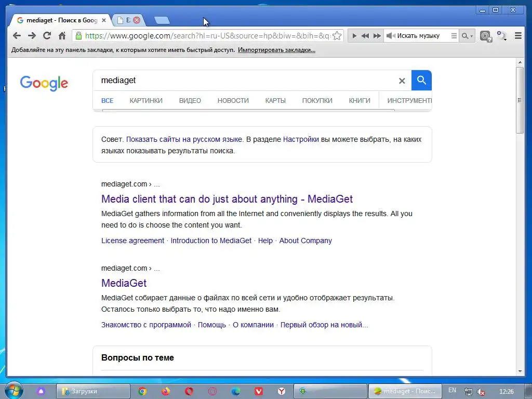Click the scrollbar up arrow
This screenshot has height=399, width=532.
(520, 62)
